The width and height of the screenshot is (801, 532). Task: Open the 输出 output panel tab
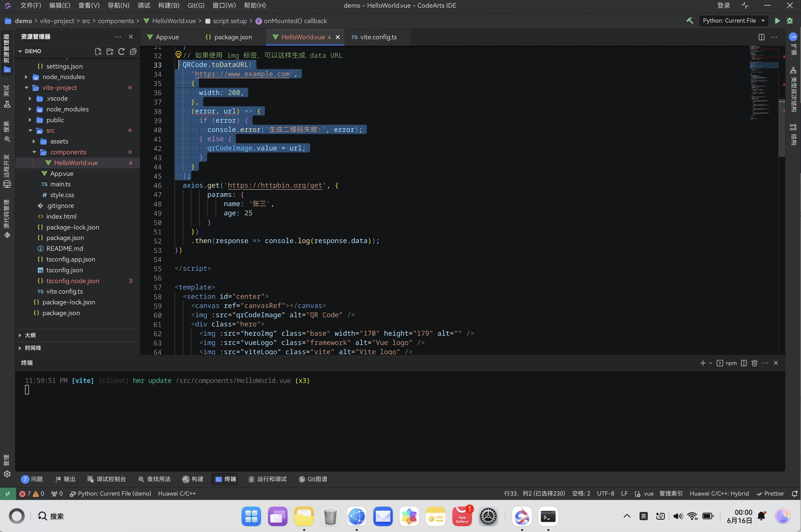[x=65, y=479]
